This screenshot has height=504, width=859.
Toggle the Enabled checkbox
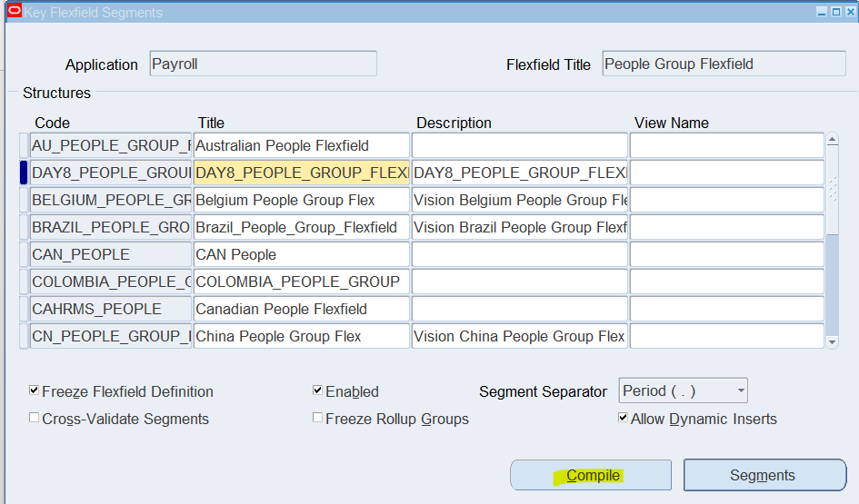[x=317, y=390]
